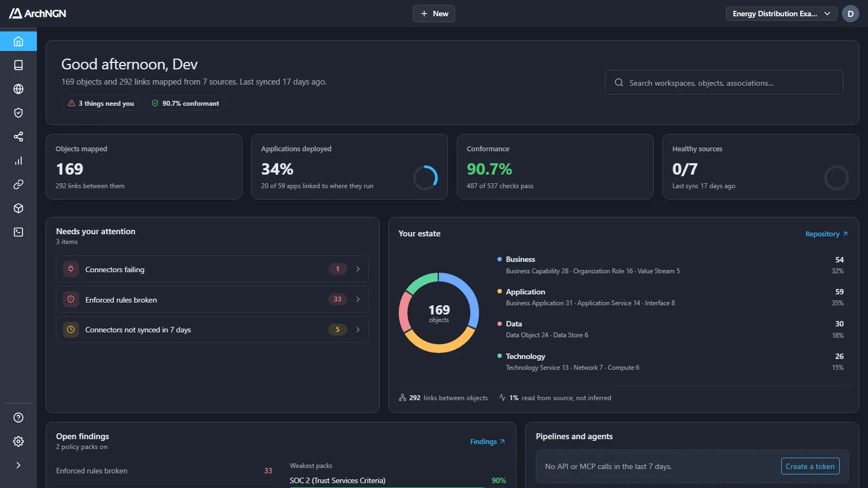Open the chain-link connectors sidebar icon
868x488 pixels.
(18, 184)
